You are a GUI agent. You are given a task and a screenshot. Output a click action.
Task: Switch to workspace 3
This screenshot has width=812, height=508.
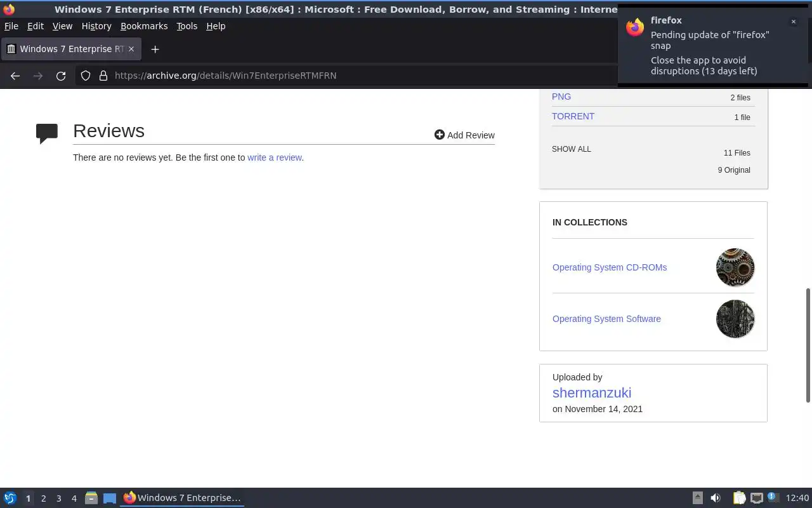[x=59, y=498]
